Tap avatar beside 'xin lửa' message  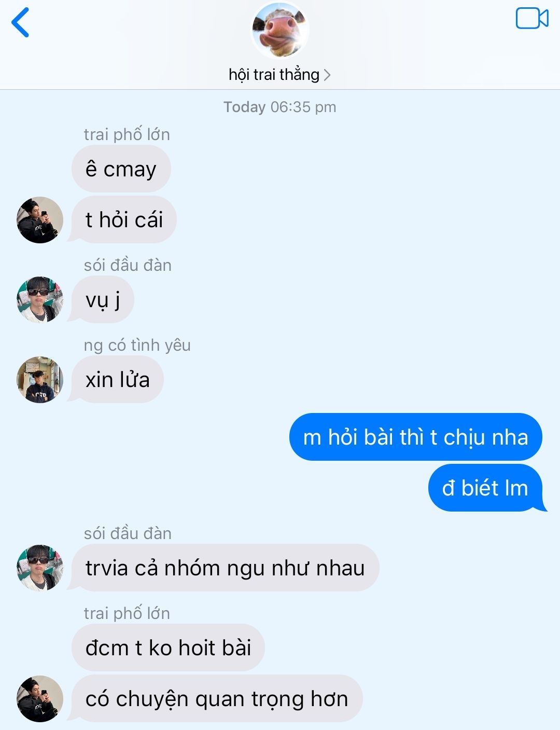pos(40,380)
